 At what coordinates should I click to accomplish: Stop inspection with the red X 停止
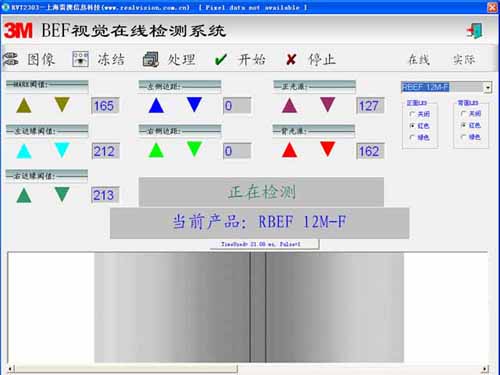pos(291,60)
